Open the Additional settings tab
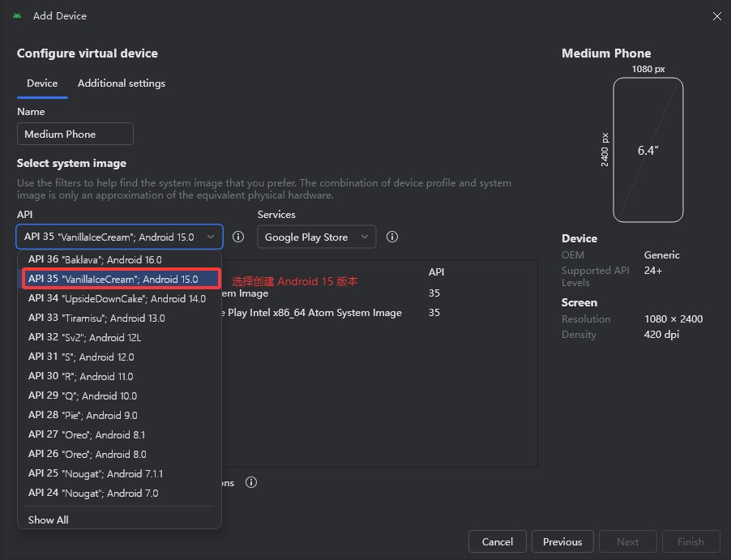The width and height of the screenshot is (731, 560). [x=122, y=83]
